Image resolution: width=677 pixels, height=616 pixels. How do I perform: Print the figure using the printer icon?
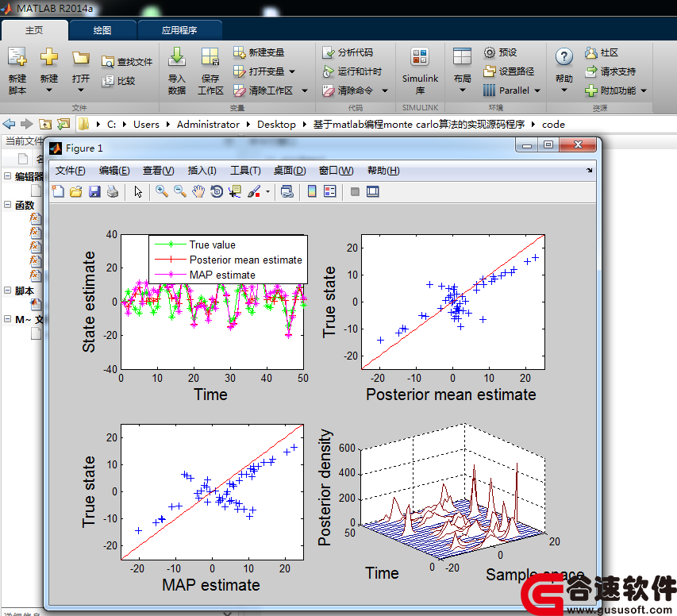coord(113,191)
